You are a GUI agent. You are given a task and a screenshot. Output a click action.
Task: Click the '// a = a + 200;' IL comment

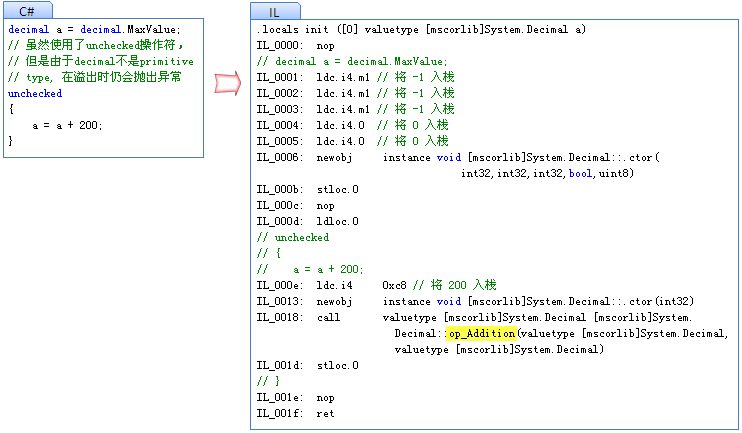[310, 269]
